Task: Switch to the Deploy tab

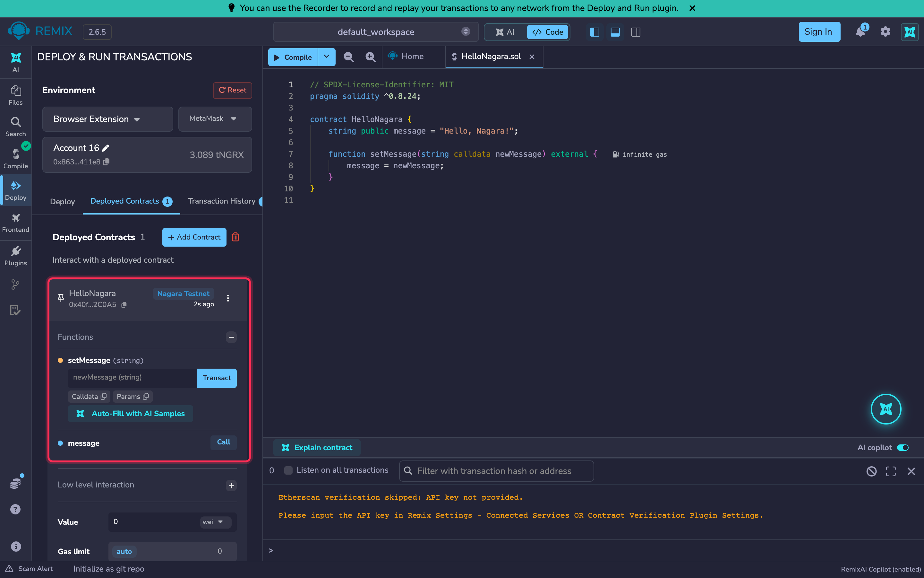Action: pos(62,201)
